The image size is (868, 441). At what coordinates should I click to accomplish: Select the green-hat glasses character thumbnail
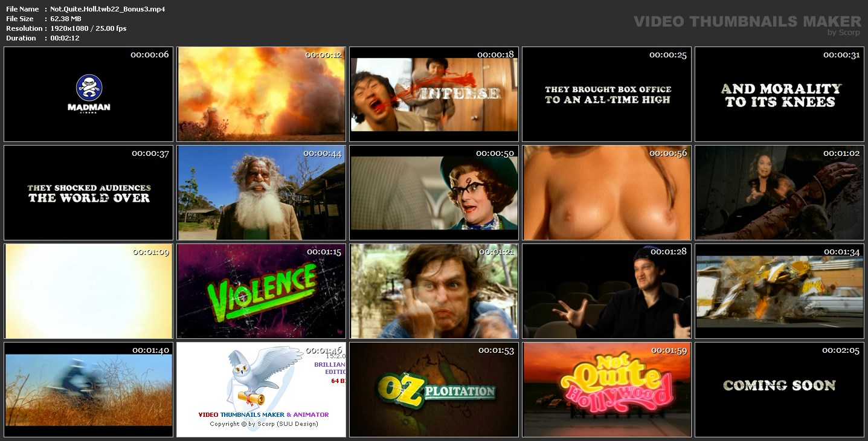pos(434,193)
